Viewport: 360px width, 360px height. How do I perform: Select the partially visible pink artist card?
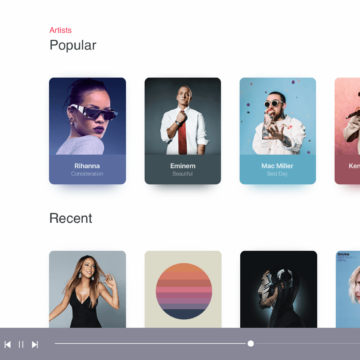click(347, 131)
